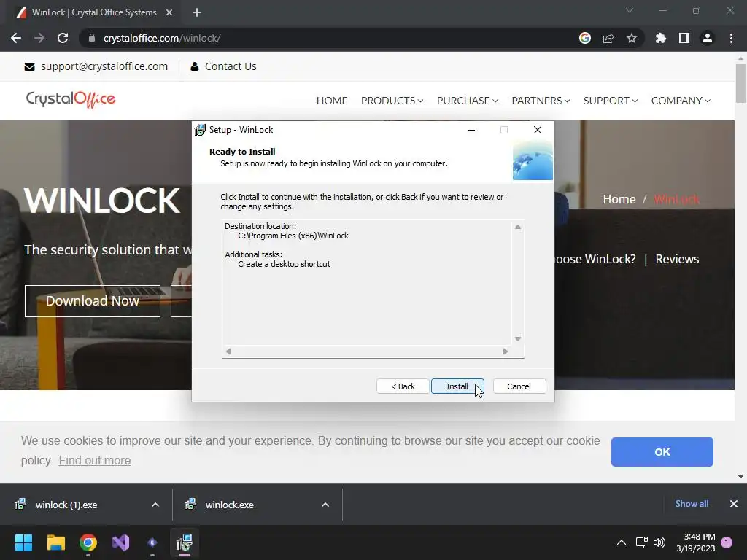This screenshot has height=560, width=747.
Task: Open the network tray icon
Action: [641, 542]
